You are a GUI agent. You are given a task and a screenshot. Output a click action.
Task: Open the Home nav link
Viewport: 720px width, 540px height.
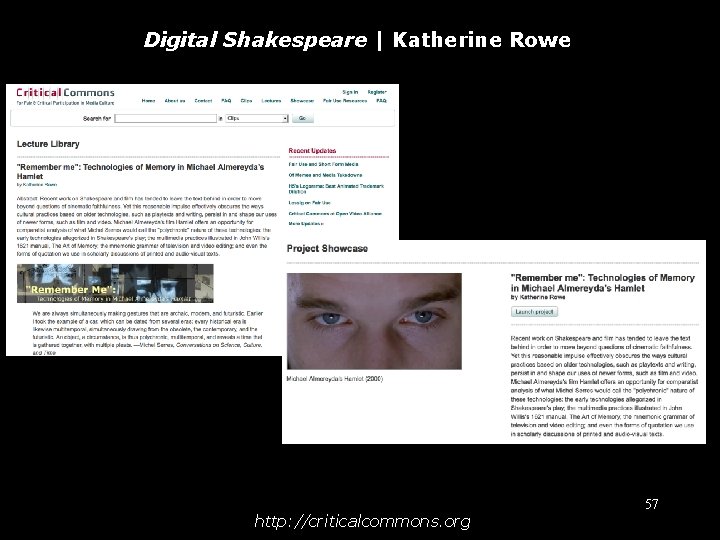[x=148, y=101]
